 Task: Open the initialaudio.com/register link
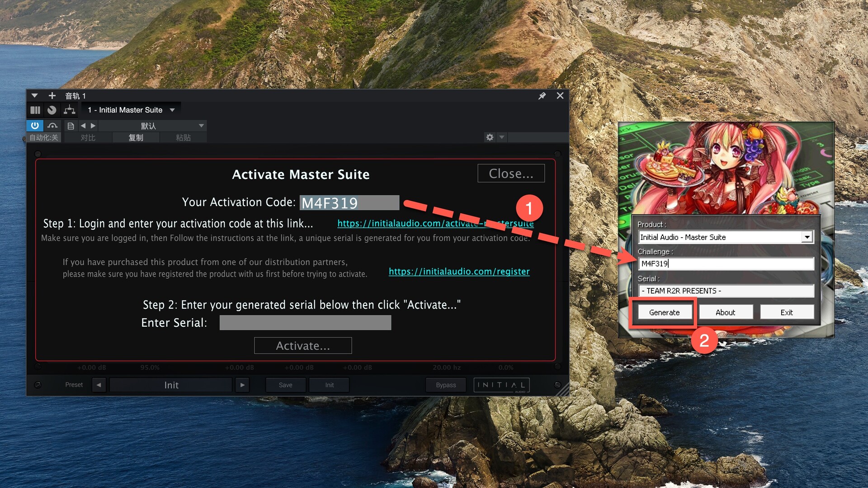tap(459, 271)
